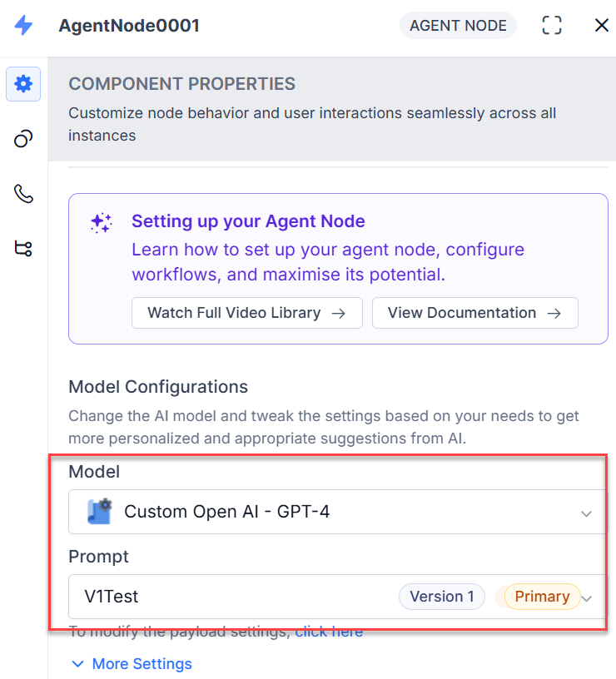The width and height of the screenshot is (616, 679).
Task: Click the AGENT NODE type badge
Action: (458, 26)
